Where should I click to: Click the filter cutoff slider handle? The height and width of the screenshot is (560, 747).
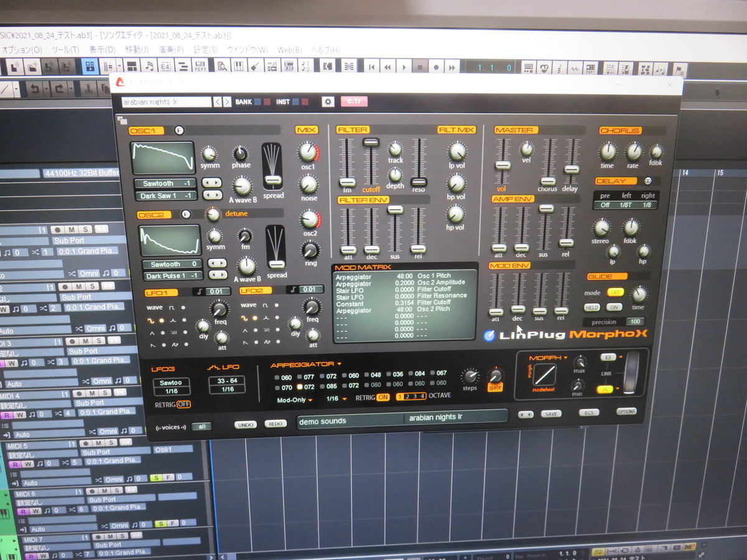[371, 142]
